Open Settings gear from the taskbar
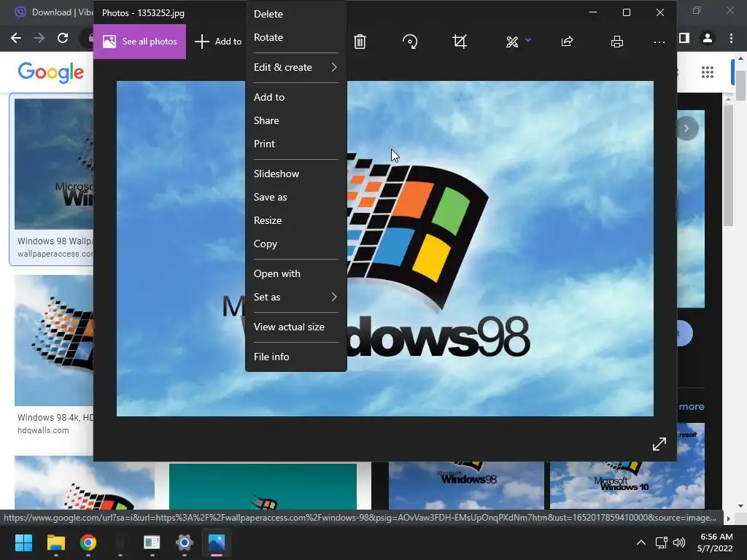The image size is (747, 560). tap(185, 542)
